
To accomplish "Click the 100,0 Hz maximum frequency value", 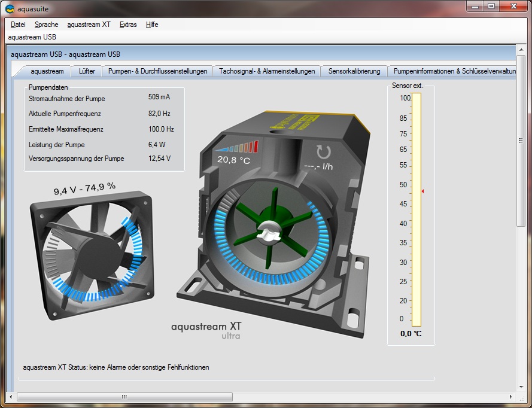I will (161, 129).
